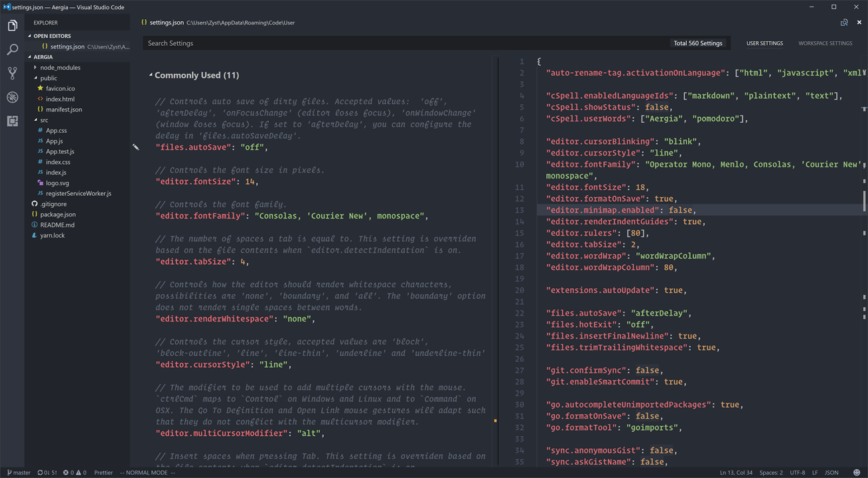
Task: Click the pencil edit icon beside files.autoSave
Action: 136,147
